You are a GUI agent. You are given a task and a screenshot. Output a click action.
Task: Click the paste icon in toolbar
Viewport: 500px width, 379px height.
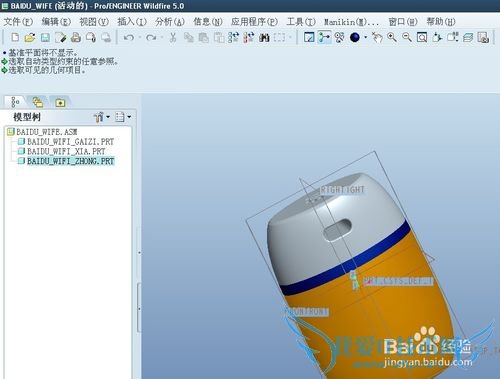203,37
